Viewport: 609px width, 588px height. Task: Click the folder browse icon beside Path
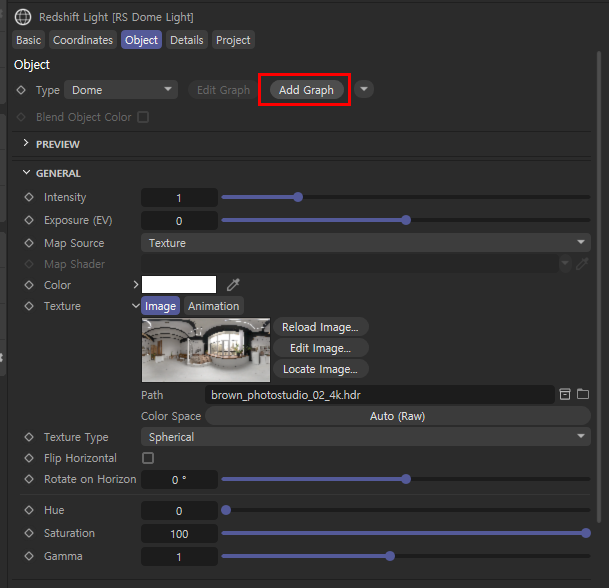[x=583, y=395]
